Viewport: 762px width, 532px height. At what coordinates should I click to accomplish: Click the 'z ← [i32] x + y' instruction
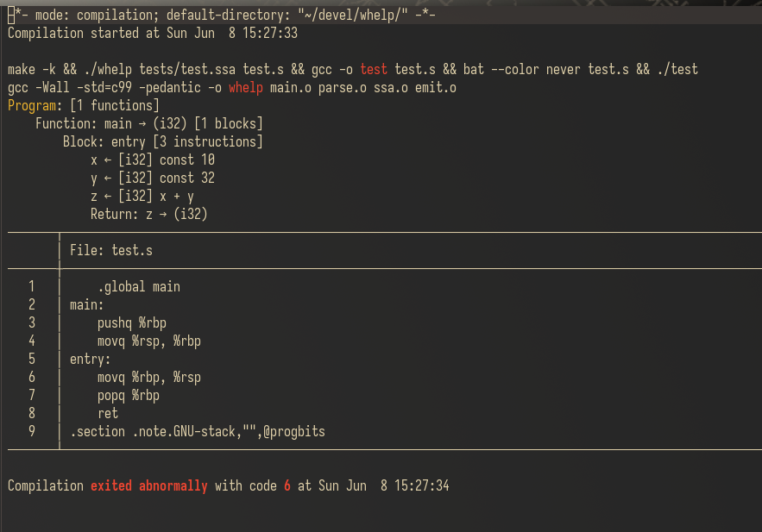point(142,196)
